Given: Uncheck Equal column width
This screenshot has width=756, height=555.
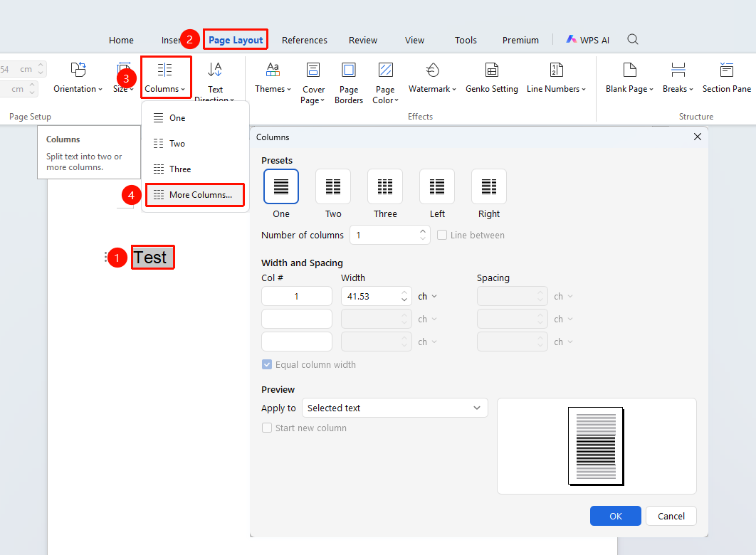Looking at the screenshot, I should (x=267, y=365).
